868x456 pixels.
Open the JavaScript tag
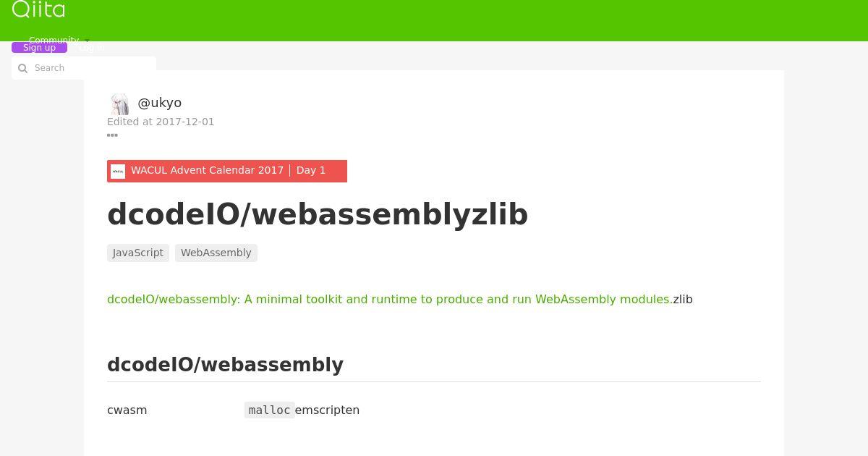[x=138, y=253]
